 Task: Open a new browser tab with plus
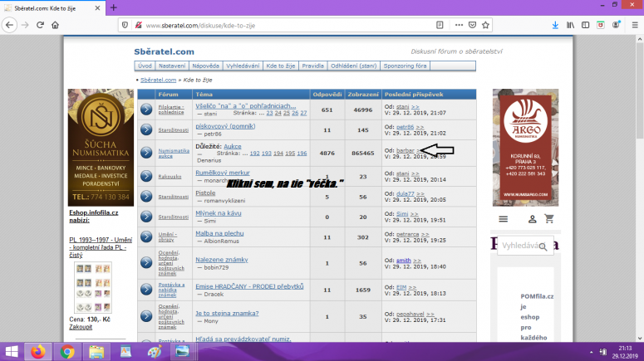coord(114,7)
